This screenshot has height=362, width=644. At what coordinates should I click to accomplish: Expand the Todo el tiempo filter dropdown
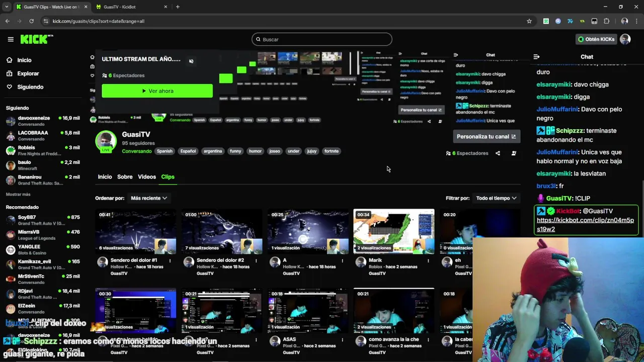click(496, 198)
